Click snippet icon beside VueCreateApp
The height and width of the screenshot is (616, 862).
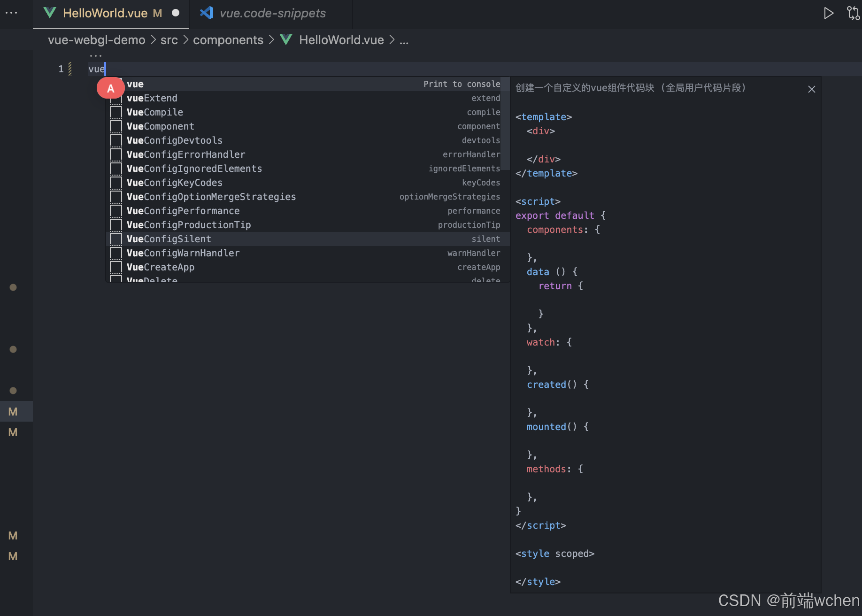(x=116, y=267)
